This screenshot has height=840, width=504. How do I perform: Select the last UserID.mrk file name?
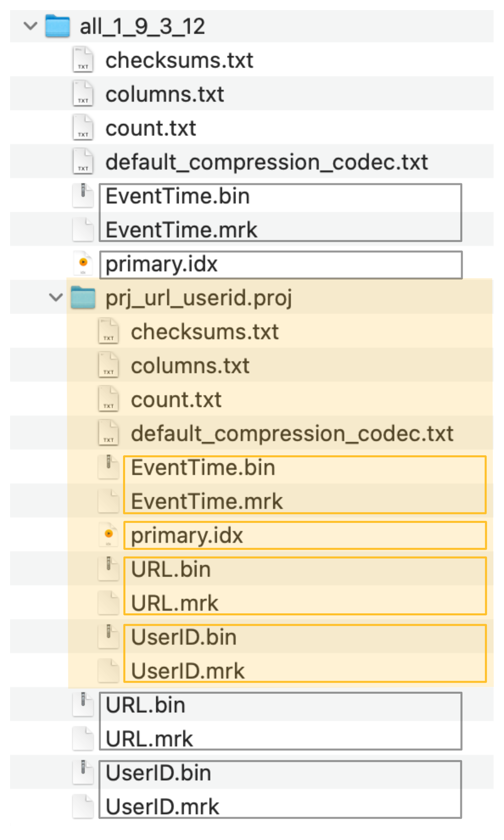pyautogui.click(x=162, y=806)
